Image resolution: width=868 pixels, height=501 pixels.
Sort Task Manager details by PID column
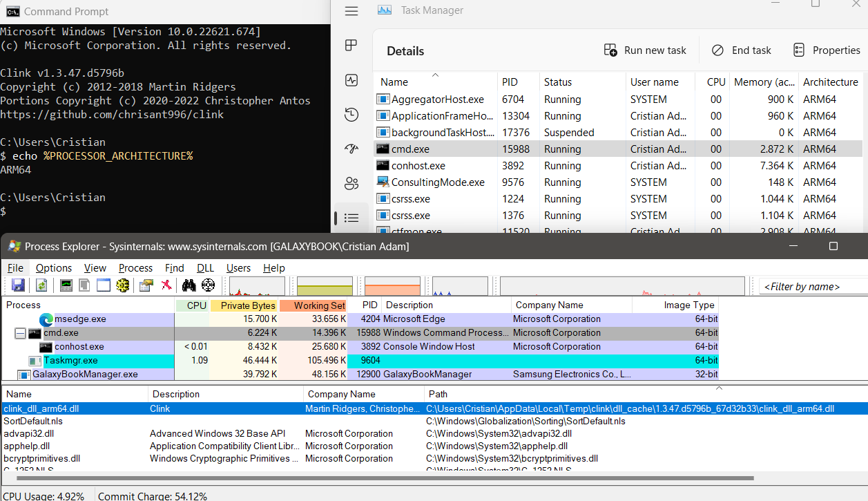518,82
